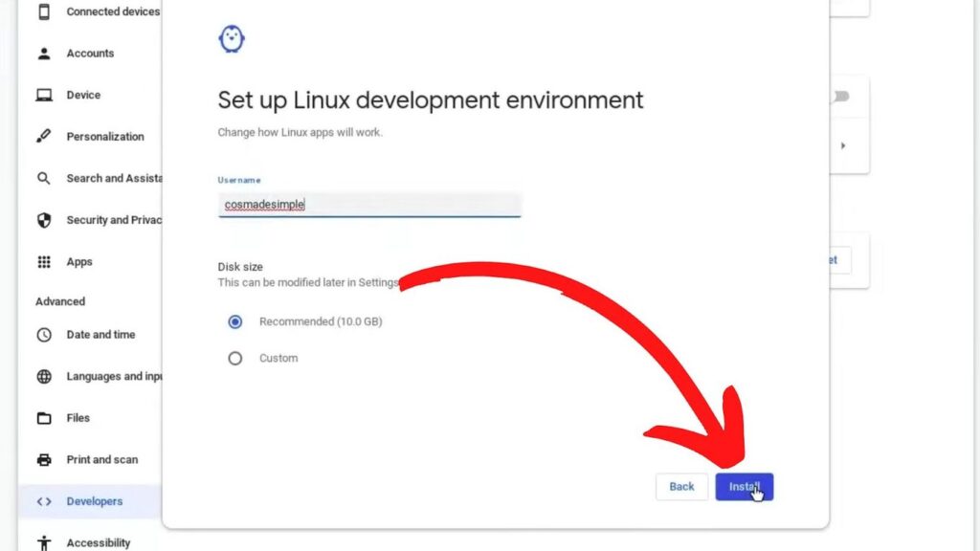Select Recommended (10.0 GB) disk size

click(235, 322)
